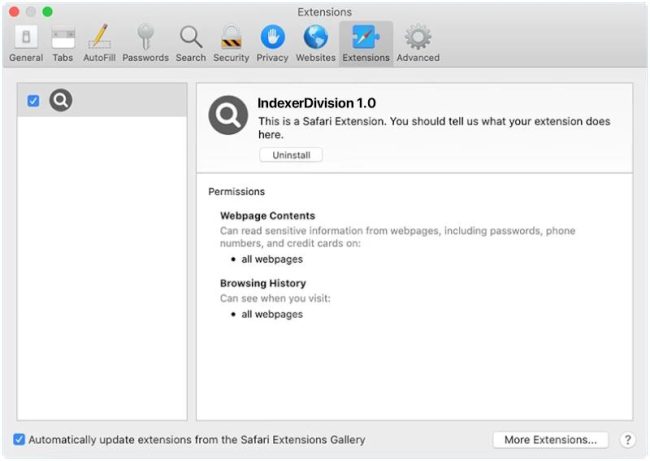Screen dimensions: 650x461
Task: Open the Websites preferences pane
Action: pos(315,43)
